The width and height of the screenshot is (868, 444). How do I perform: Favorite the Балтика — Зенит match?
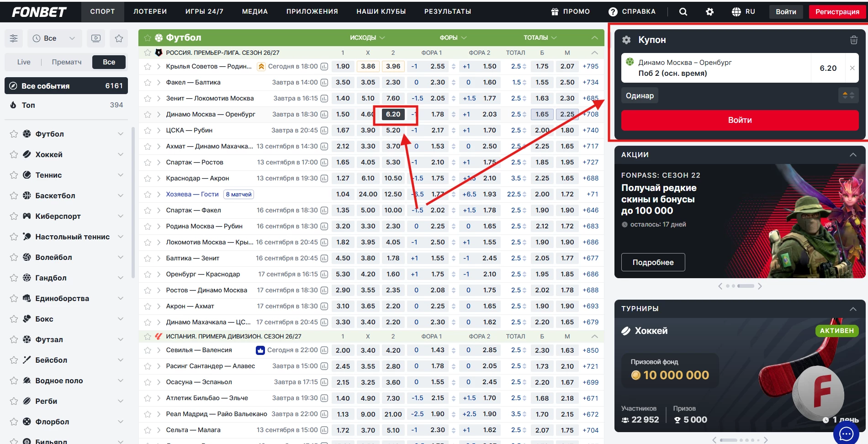click(x=148, y=259)
